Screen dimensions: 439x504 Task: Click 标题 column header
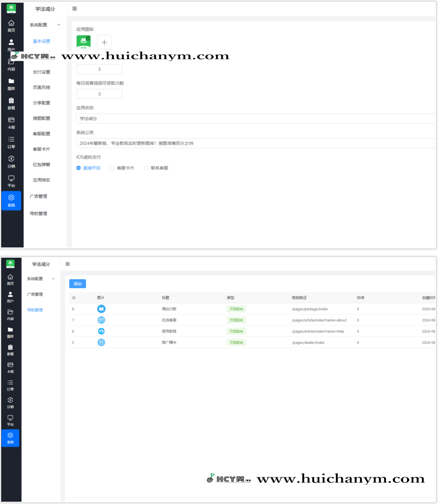tap(166, 298)
